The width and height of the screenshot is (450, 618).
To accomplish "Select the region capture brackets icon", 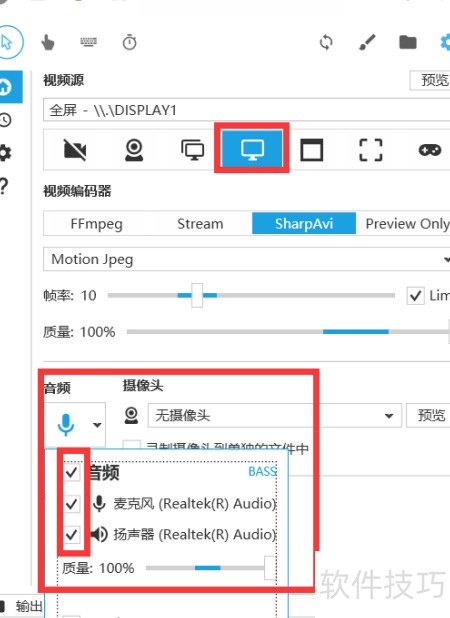I will tap(371, 150).
